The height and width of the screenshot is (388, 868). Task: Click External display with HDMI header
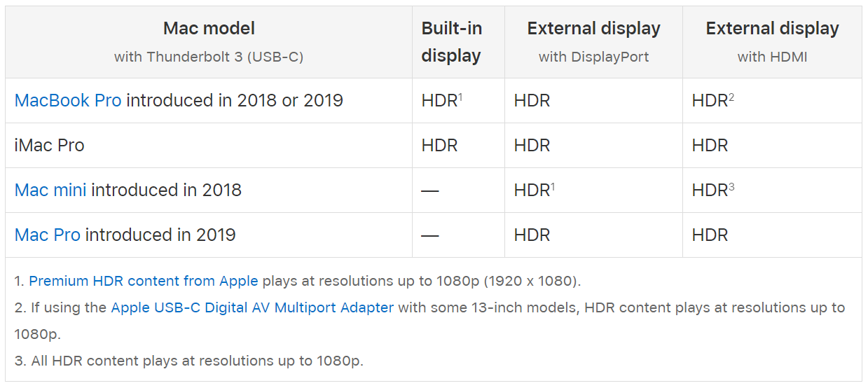click(x=772, y=29)
